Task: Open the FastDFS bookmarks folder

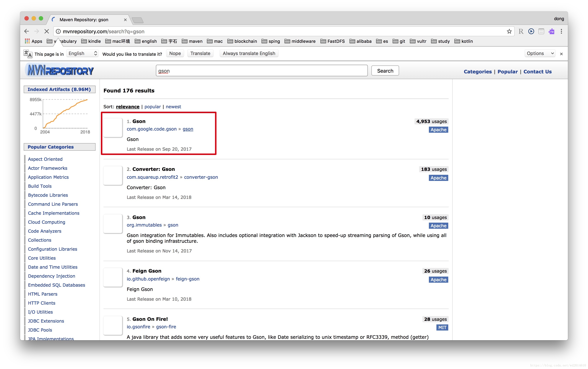Action: pos(333,41)
